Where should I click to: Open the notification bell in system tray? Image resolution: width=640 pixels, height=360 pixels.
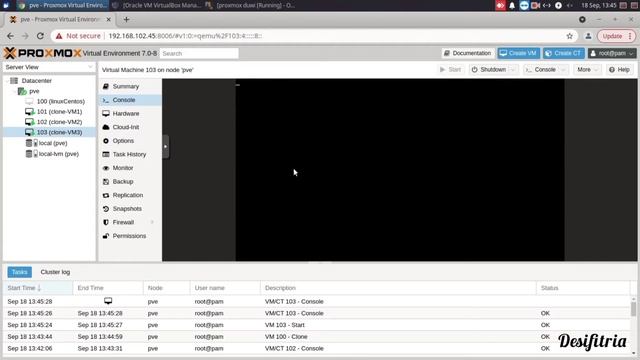point(512,5)
